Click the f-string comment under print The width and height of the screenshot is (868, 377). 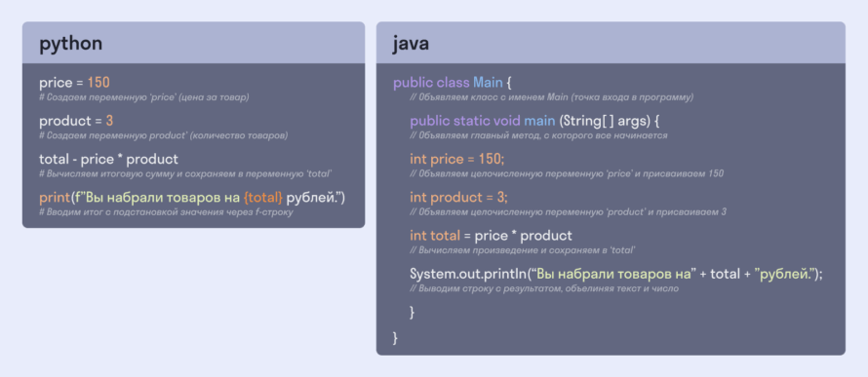(166, 211)
